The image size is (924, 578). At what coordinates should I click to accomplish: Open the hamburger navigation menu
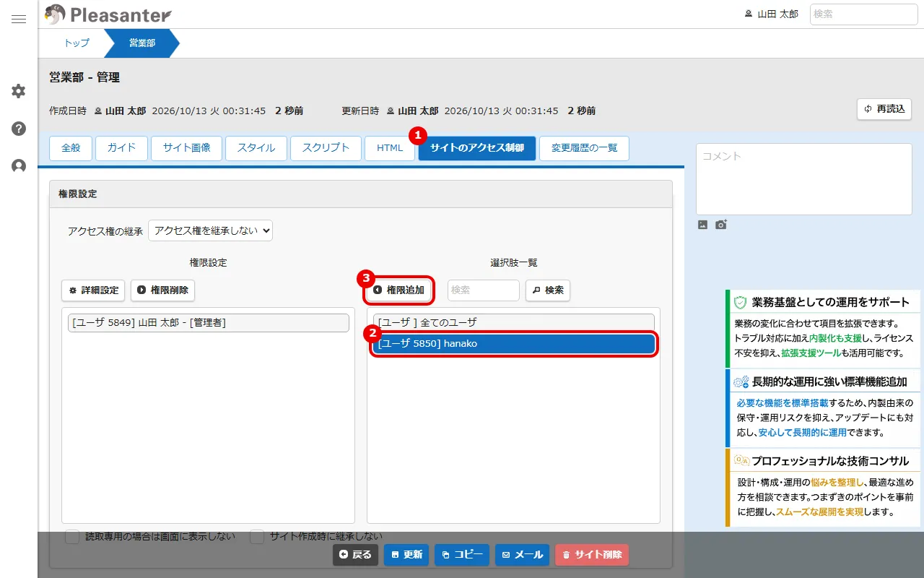point(19,19)
